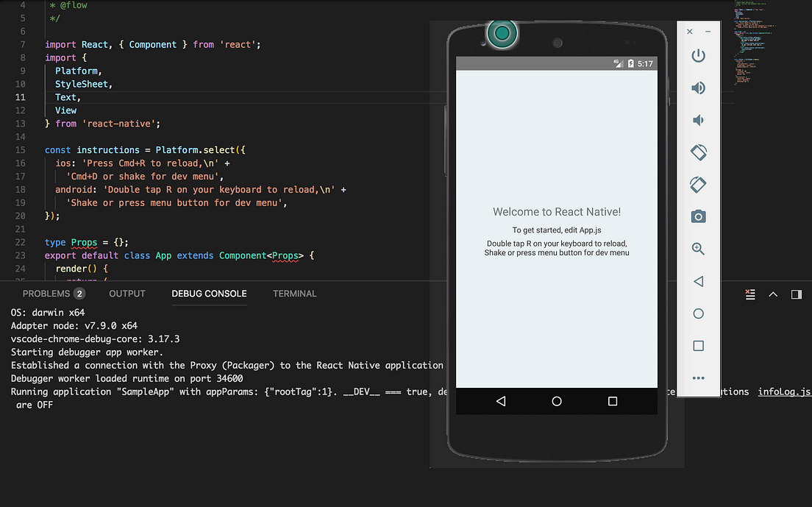Toggle the panel layout icon
This screenshot has width=812, height=507.
tap(796, 294)
